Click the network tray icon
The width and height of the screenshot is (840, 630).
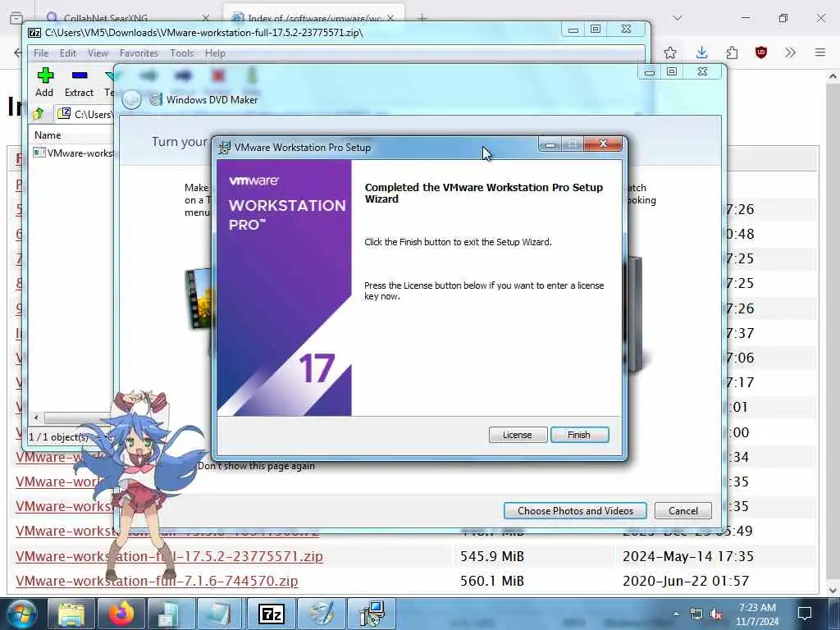(x=696, y=614)
